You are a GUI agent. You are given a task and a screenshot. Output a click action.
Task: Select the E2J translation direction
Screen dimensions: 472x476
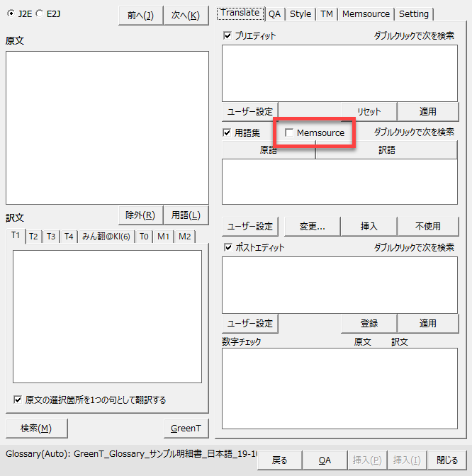(39, 13)
